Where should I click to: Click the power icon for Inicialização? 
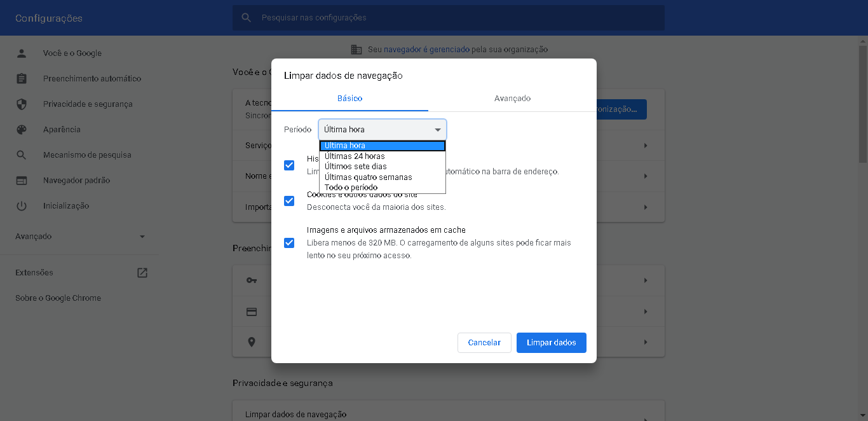[22, 206]
